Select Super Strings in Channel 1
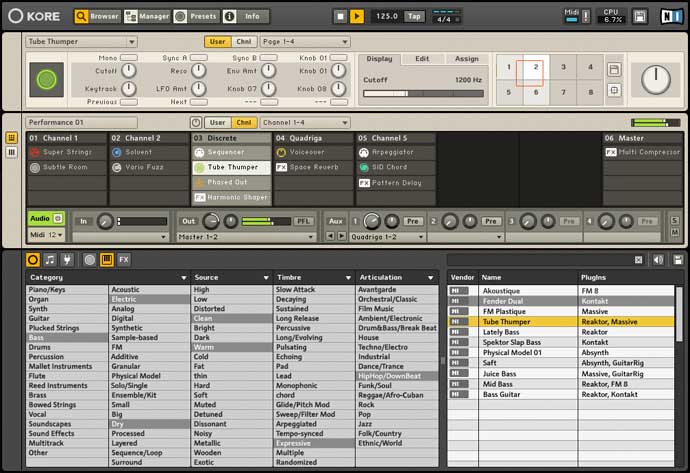Screen dimensions: 690x473 67,152
